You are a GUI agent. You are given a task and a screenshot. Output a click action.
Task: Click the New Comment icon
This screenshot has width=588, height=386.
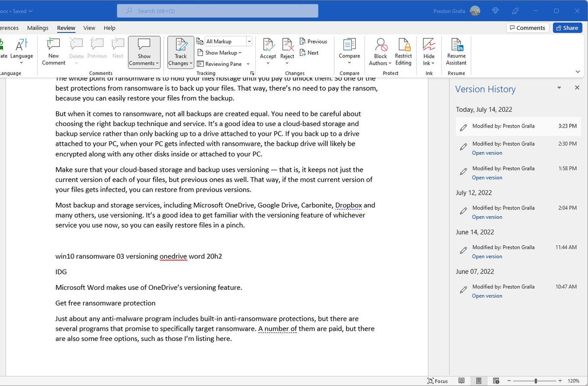coord(53,45)
